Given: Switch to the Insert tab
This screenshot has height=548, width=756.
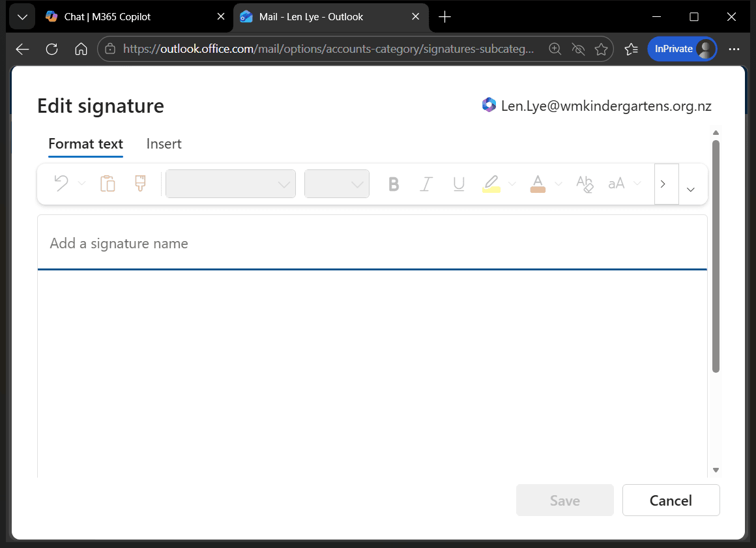Looking at the screenshot, I should click(x=164, y=144).
